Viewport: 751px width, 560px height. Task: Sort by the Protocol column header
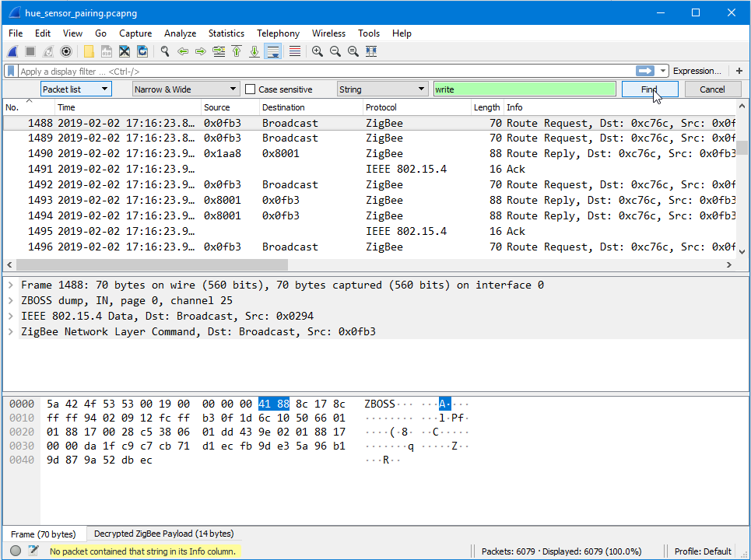[416, 107]
